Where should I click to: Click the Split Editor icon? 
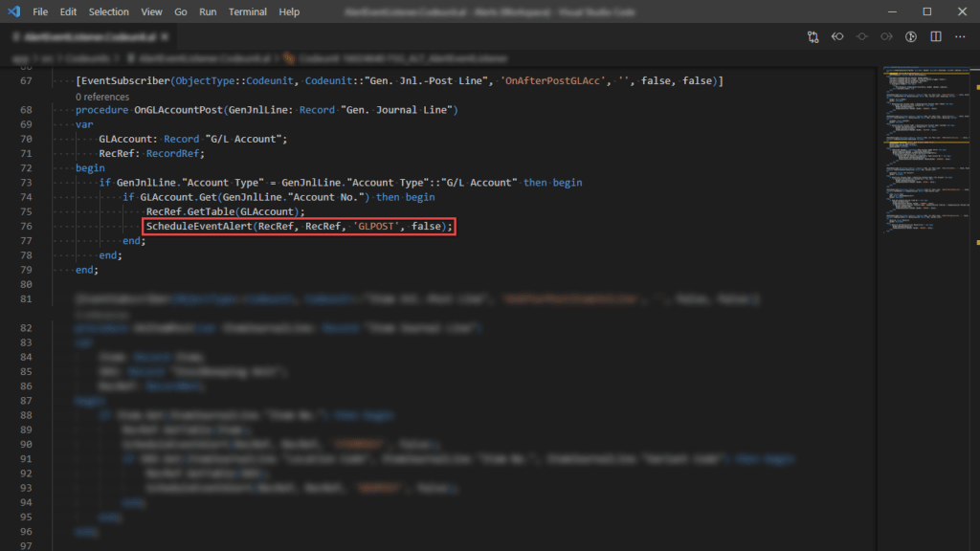pos(935,35)
